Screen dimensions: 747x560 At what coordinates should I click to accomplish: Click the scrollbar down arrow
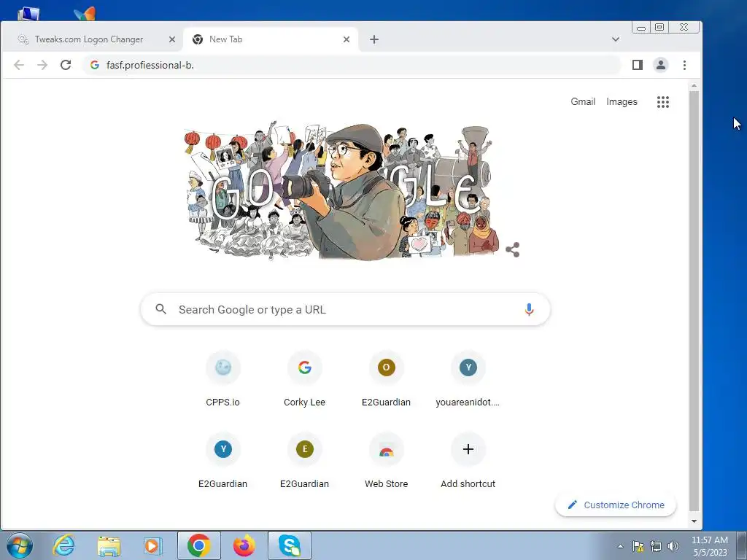(694, 521)
